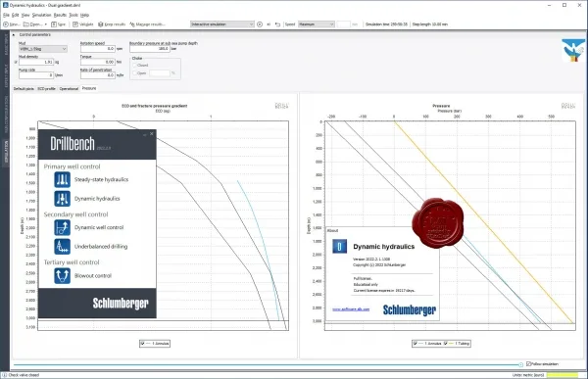Image resolution: width=588 pixels, height=379 pixels.
Task: Toggle Tubing checkbox in Pressure chart legend
Action: click(x=446, y=344)
